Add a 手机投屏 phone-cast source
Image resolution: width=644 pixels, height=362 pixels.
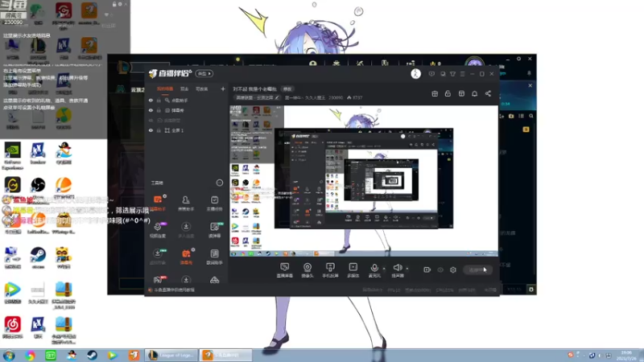coord(330,270)
